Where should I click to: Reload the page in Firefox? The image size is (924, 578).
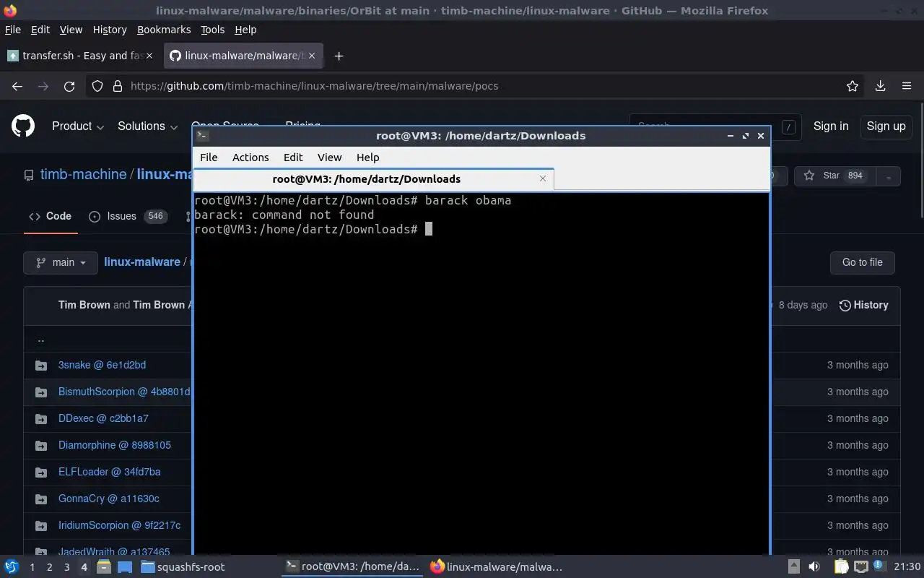69,86
